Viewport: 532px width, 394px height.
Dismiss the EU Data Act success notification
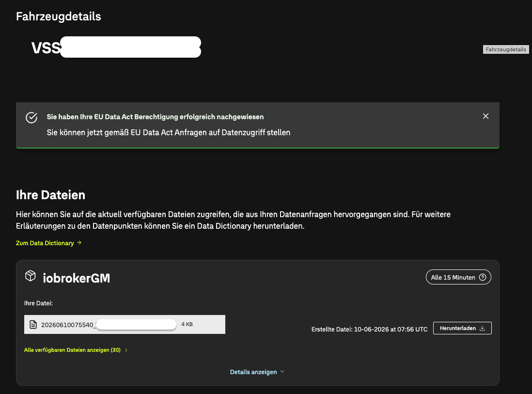[485, 116]
